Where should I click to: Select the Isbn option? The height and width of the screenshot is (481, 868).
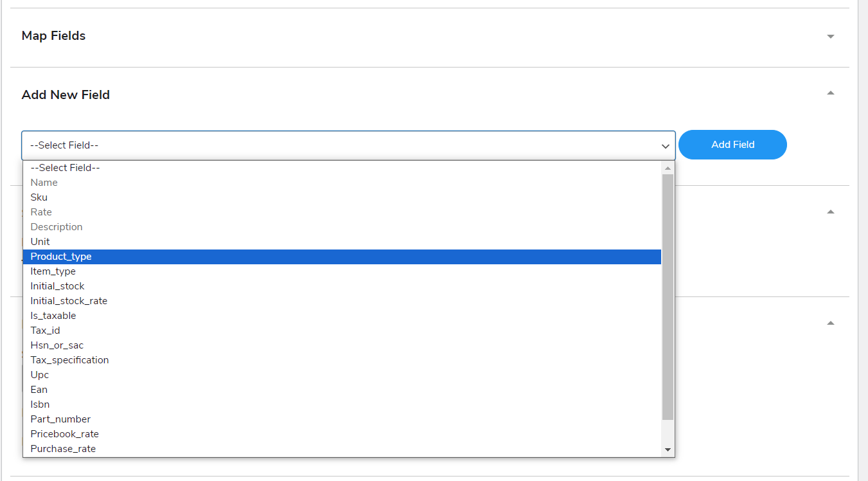click(x=40, y=404)
